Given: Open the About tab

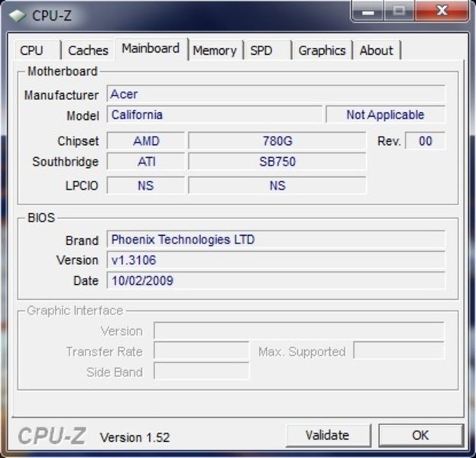Looking at the screenshot, I should [377, 50].
